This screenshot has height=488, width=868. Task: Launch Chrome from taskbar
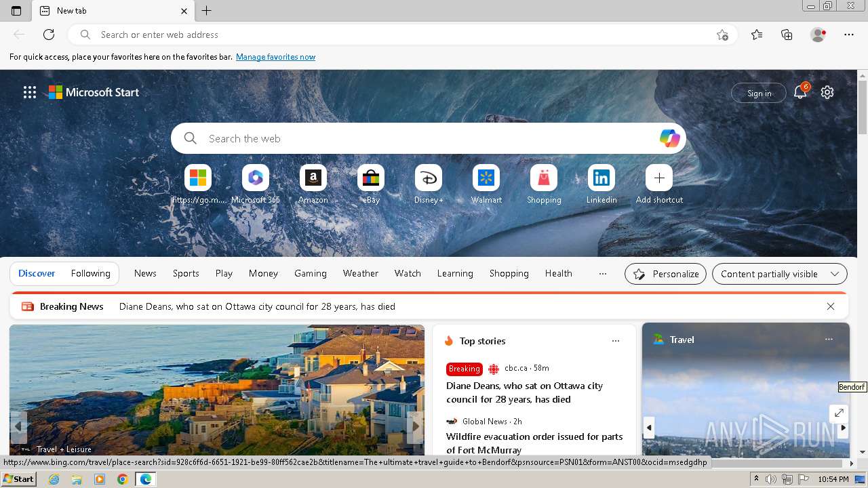point(122,479)
